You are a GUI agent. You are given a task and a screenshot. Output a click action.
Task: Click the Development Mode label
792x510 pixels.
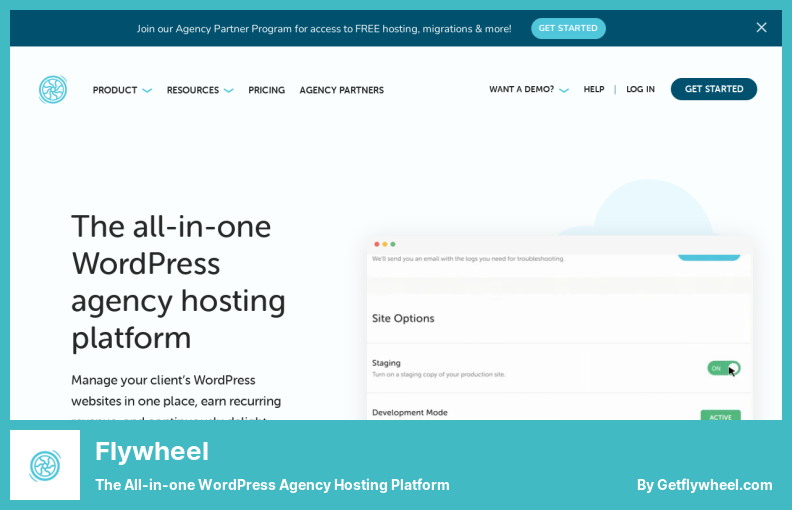point(410,412)
